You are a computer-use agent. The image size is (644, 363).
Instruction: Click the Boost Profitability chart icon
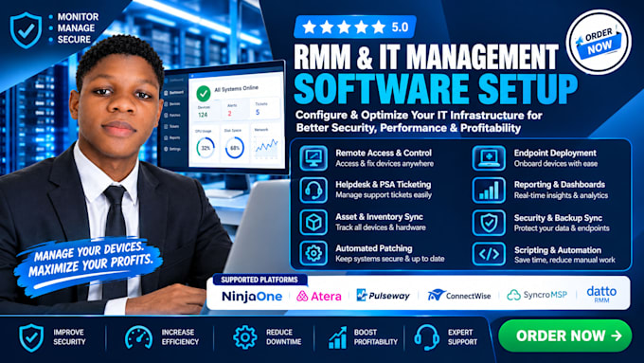(x=337, y=337)
